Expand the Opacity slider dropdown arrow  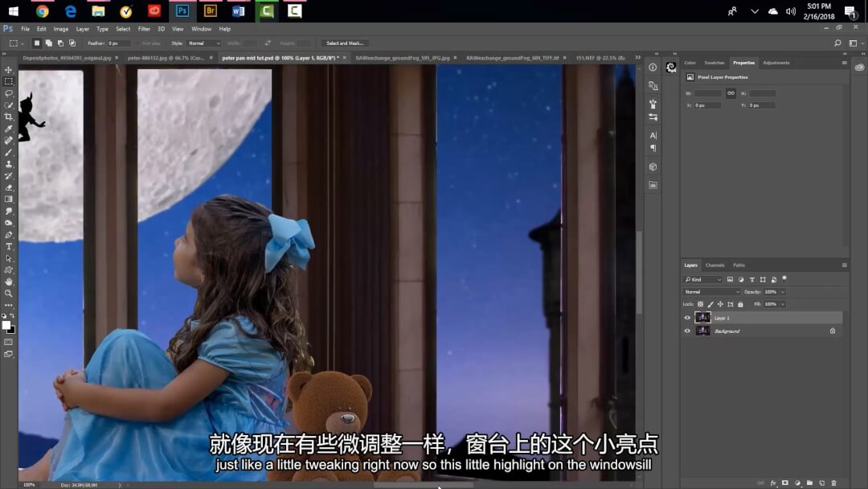click(783, 292)
